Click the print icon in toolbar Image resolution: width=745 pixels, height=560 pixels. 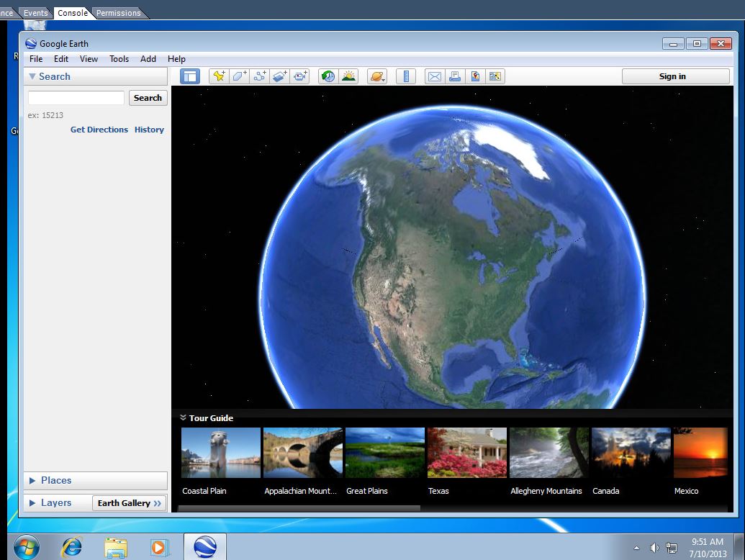[x=455, y=76]
